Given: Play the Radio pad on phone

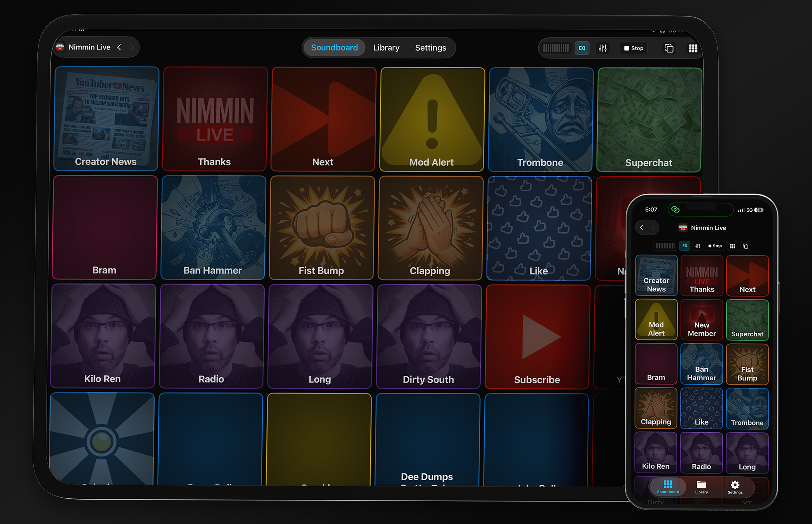Looking at the screenshot, I should tap(702, 453).
